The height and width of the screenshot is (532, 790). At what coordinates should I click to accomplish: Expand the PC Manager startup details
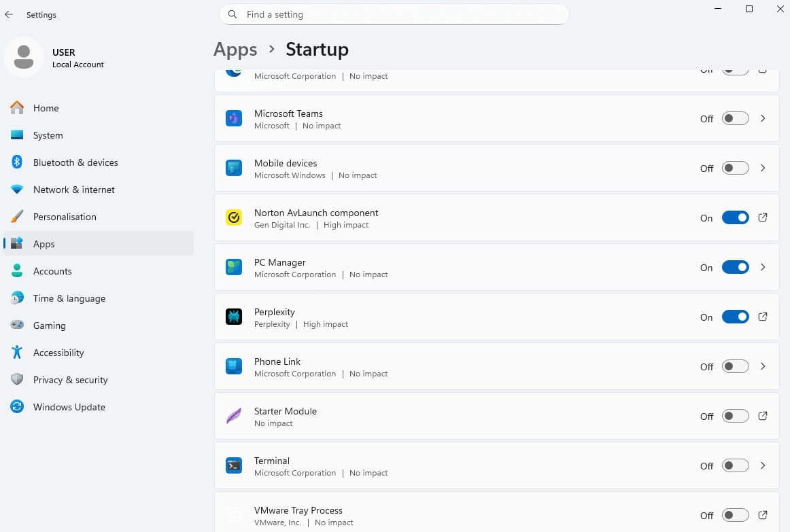[x=763, y=267]
